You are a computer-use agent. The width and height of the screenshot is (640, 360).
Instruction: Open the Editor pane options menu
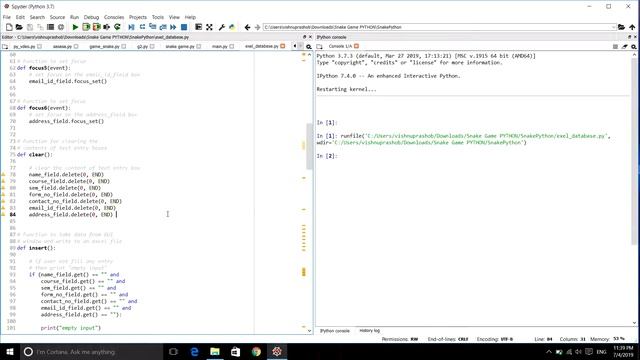[309, 47]
